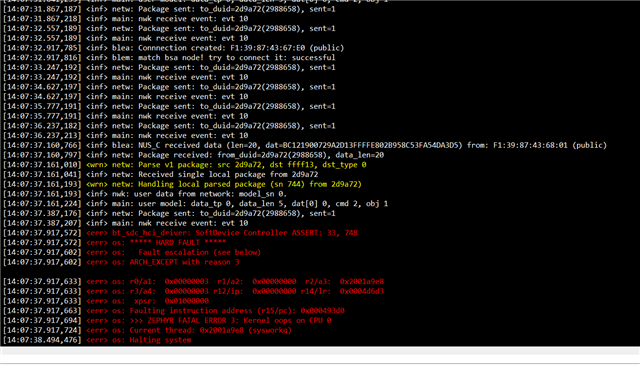
Task: Click the 14:07:37.387,207 nwk receive event line
Action: [x=125, y=223]
